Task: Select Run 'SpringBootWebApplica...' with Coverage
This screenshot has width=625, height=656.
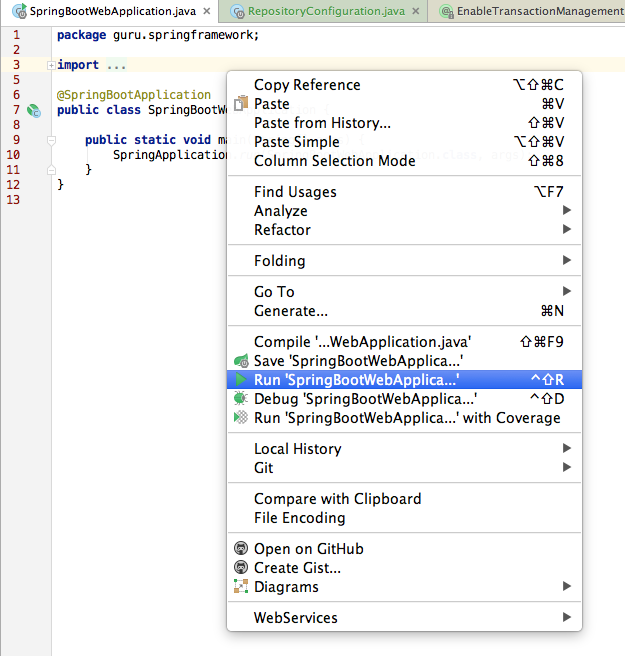Action: tap(404, 418)
